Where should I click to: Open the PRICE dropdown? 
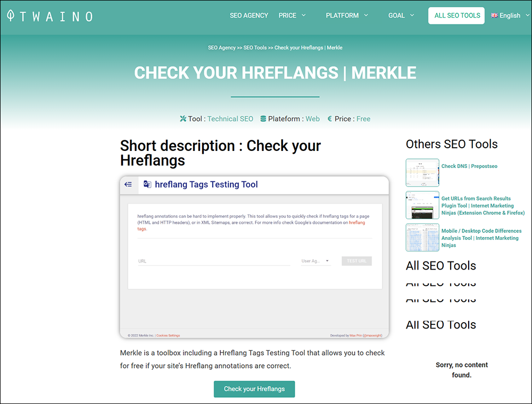(x=292, y=15)
